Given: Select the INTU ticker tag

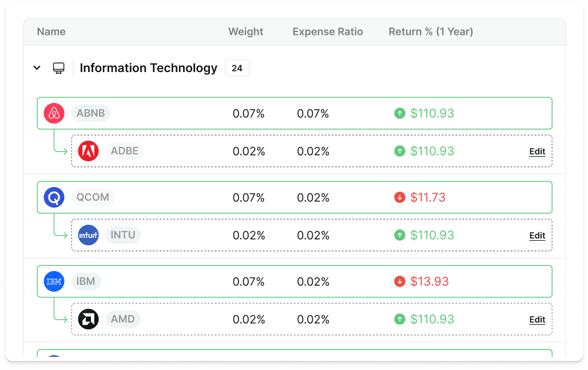Looking at the screenshot, I should 123,235.
